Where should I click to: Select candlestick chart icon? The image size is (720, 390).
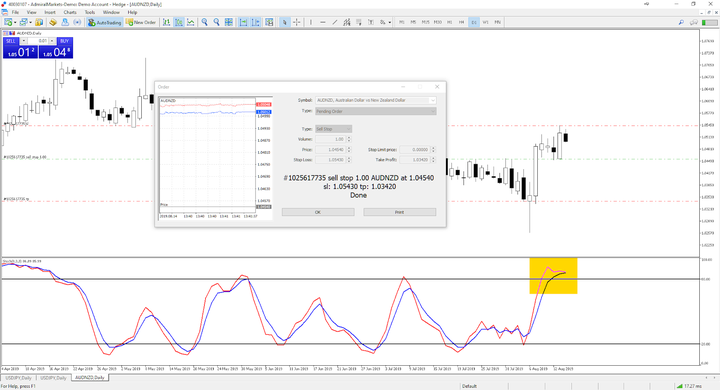tap(178, 22)
